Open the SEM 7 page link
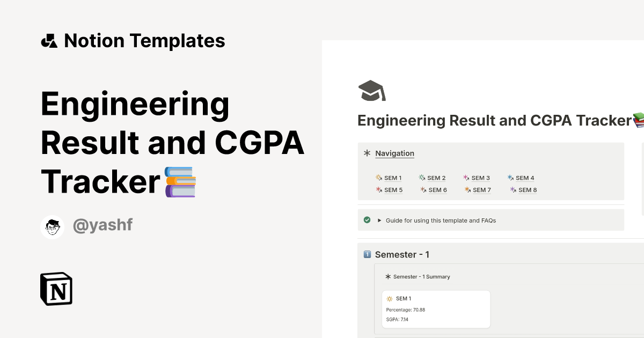644x338 pixels. coord(481,189)
